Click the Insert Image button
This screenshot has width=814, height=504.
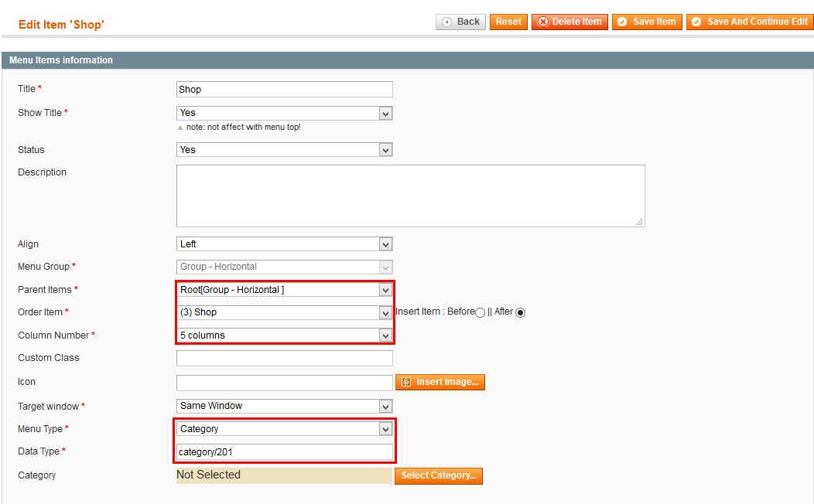pos(440,382)
